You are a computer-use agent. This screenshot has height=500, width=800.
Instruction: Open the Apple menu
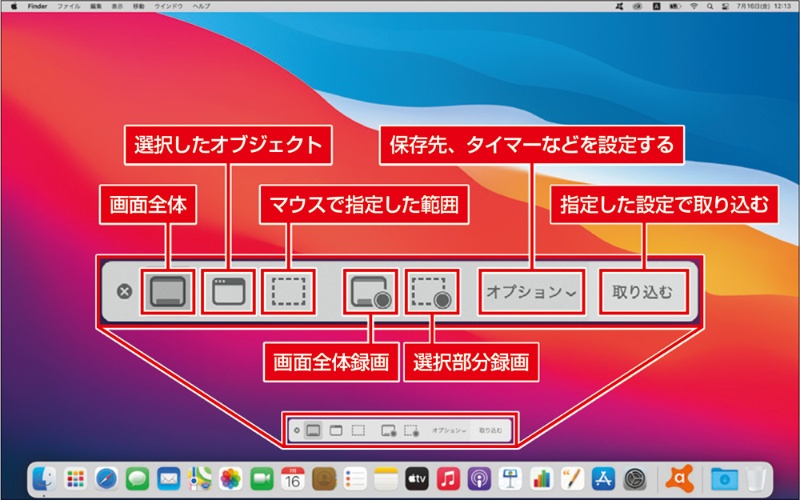click(x=14, y=6)
